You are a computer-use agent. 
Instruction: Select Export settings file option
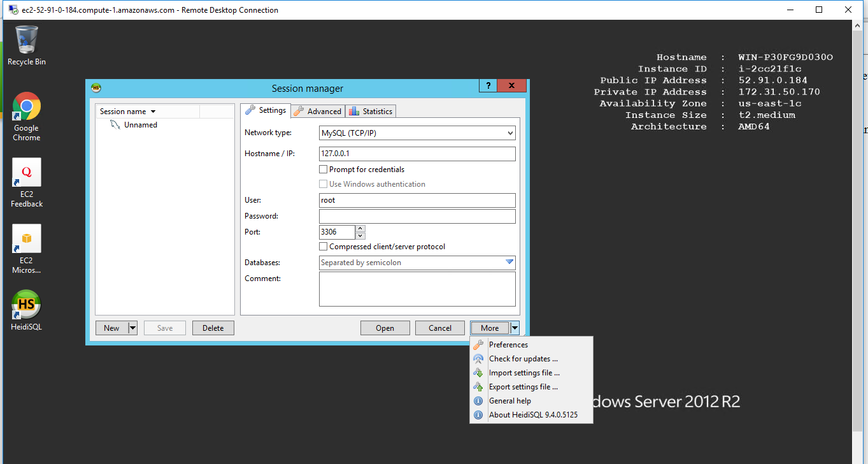point(523,387)
